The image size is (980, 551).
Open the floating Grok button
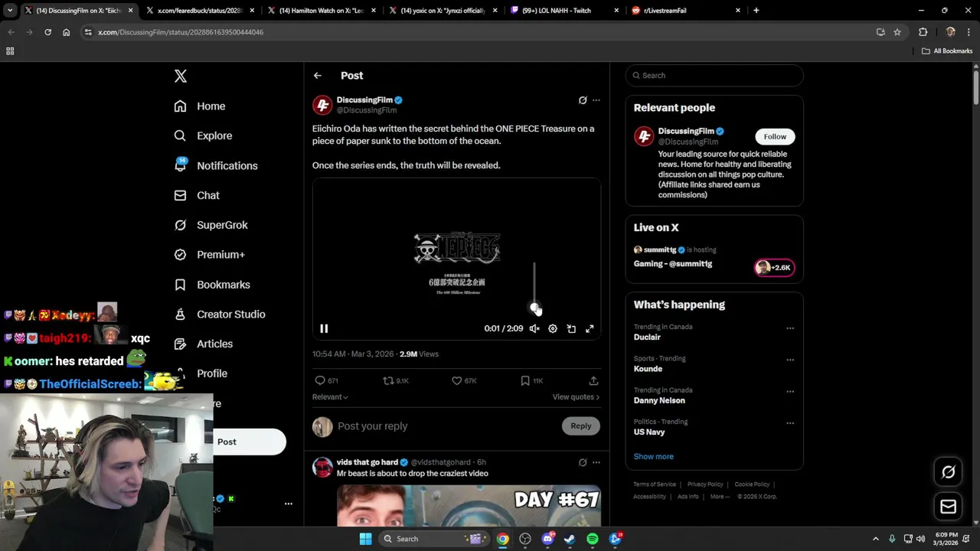click(948, 472)
